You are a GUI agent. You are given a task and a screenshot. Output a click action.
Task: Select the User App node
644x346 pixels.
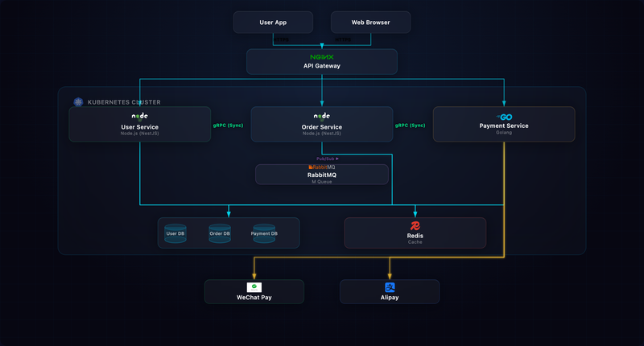coord(273,23)
